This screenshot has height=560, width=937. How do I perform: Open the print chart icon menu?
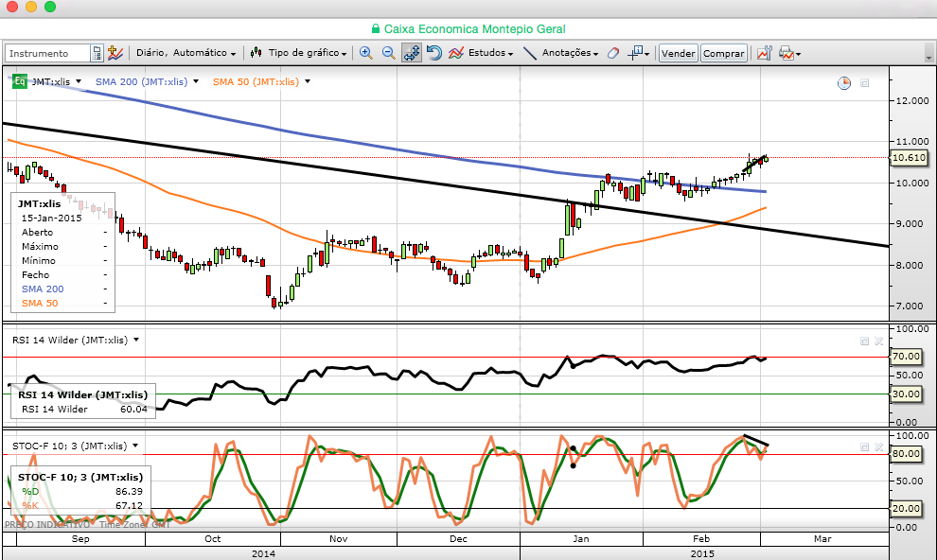789,53
